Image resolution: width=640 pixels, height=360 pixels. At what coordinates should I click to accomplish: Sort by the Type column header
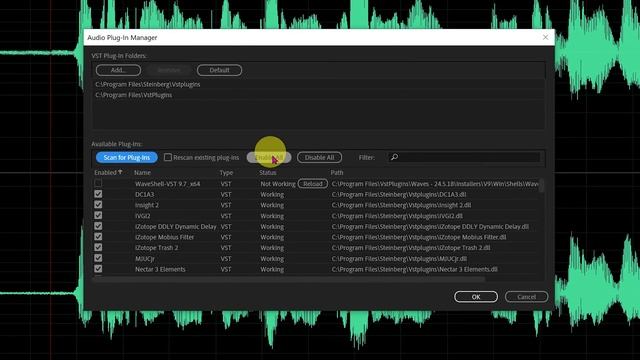[x=226, y=173]
